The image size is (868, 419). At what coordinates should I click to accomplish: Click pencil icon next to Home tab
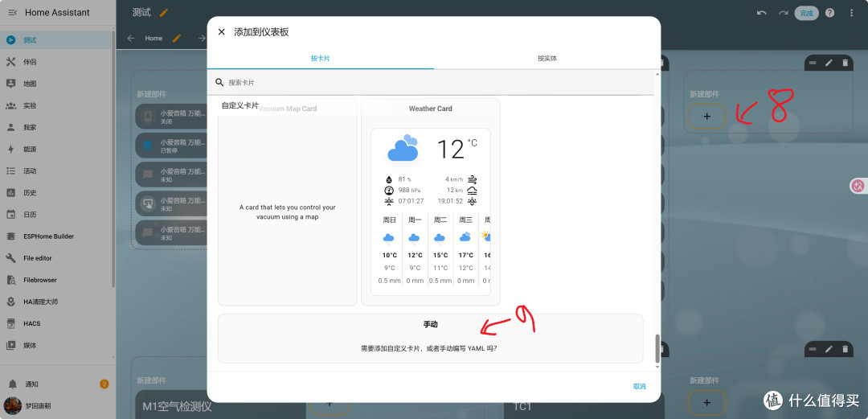click(x=177, y=39)
